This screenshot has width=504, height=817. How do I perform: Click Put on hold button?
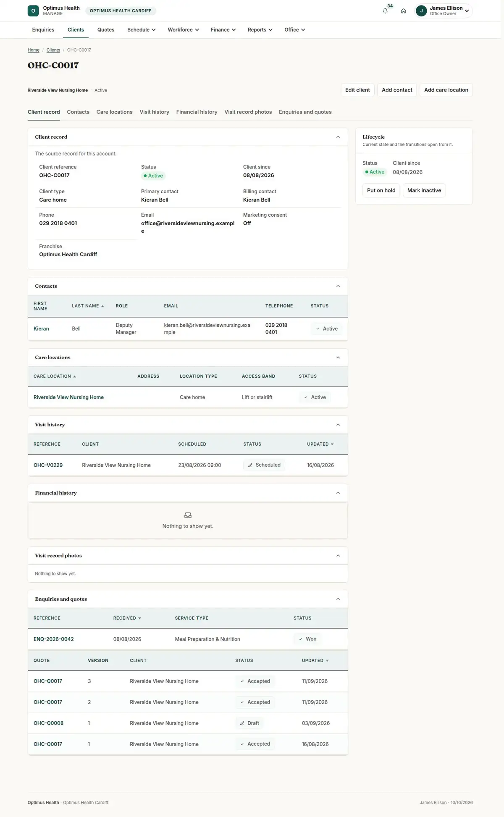(x=381, y=190)
